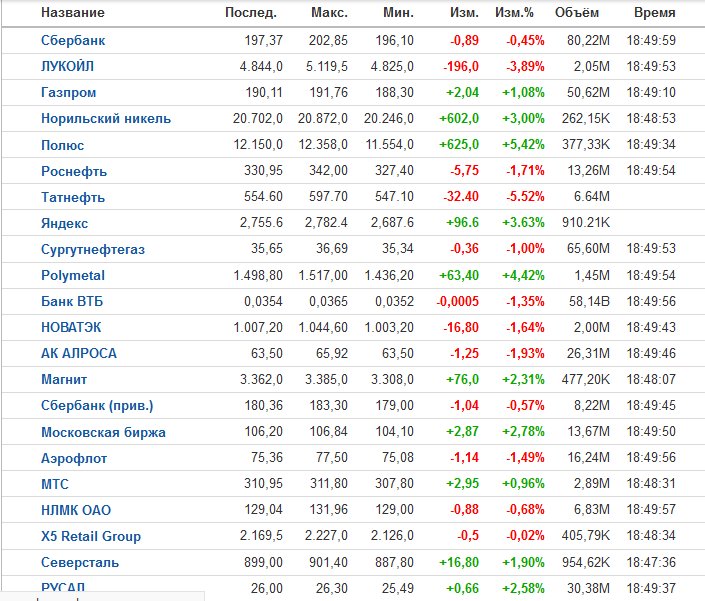705x601 pixels.
Task: Select НЛМК ОАО min price 129,00
Action: pyautogui.click(x=394, y=510)
